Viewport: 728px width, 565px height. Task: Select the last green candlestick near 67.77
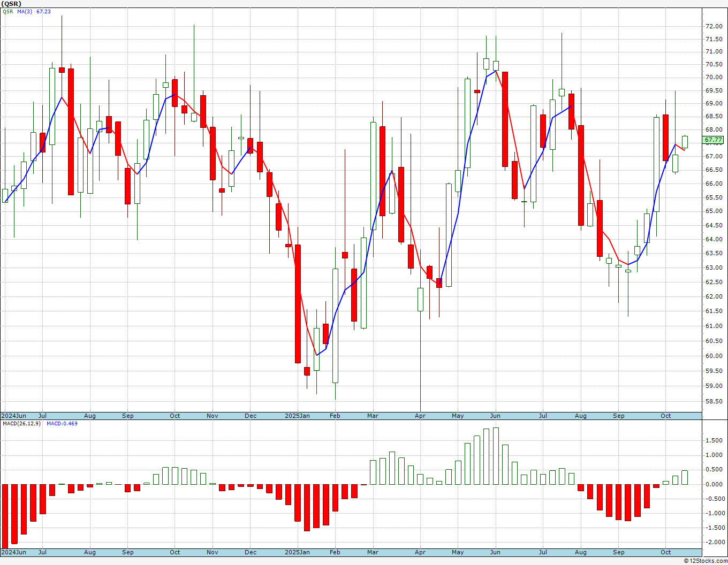pos(685,142)
